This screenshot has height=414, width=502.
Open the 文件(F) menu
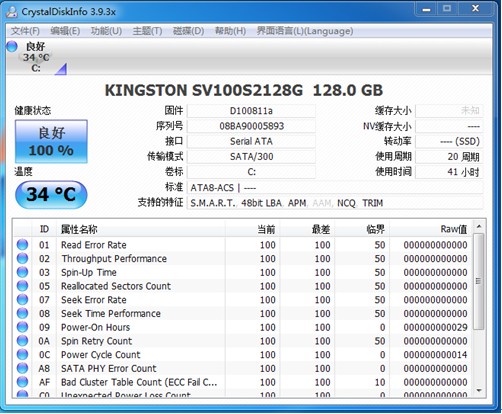[x=25, y=31]
